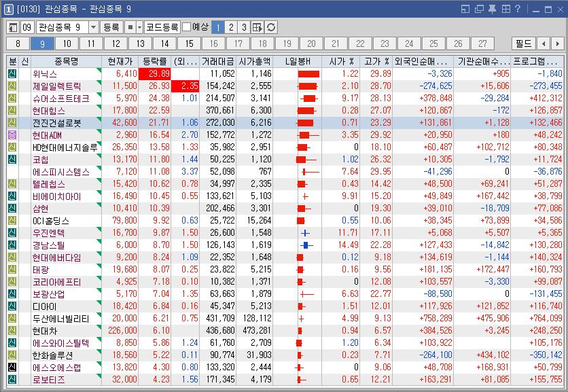
Task: Click the 증 badge on 현대ADM row
Action: coord(12,135)
